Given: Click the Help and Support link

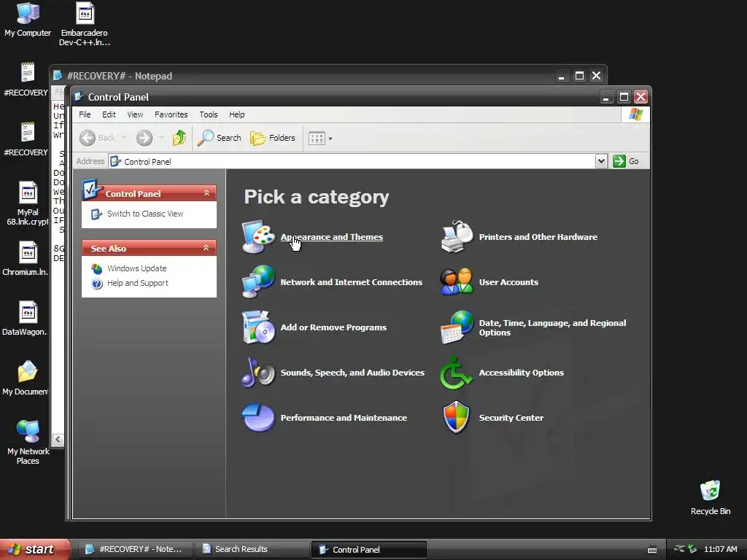Looking at the screenshot, I should (x=138, y=284).
